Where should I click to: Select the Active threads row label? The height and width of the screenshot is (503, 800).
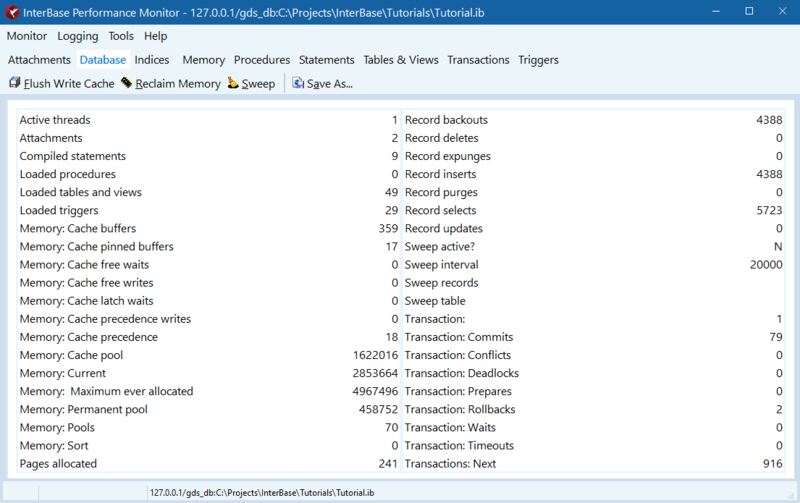[55, 120]
